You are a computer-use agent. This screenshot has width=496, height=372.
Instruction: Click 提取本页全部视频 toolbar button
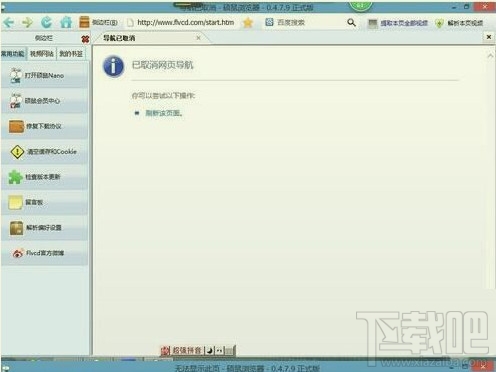pos(398,23)
